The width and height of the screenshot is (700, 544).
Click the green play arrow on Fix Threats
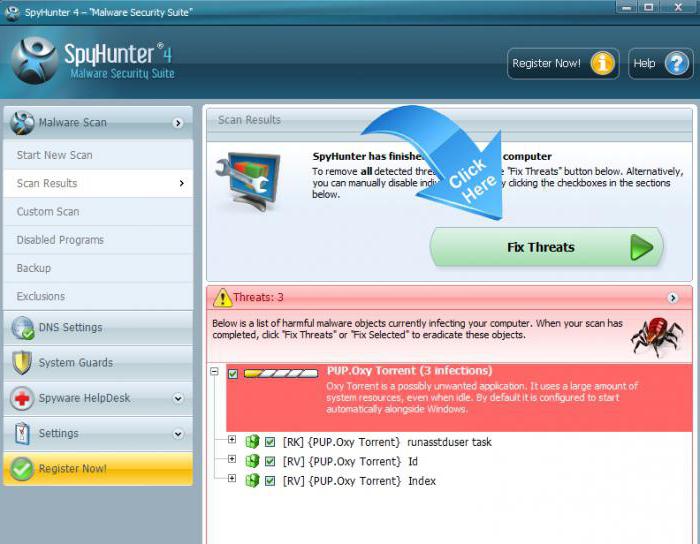[x=642, y=248]
